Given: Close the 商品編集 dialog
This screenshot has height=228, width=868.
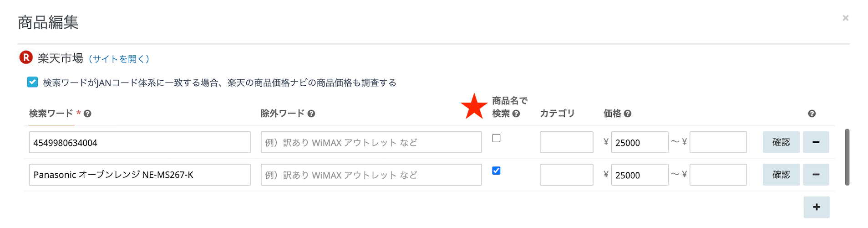Looking at the screenshot, I should pyautogui.click(x=845, y=18).
